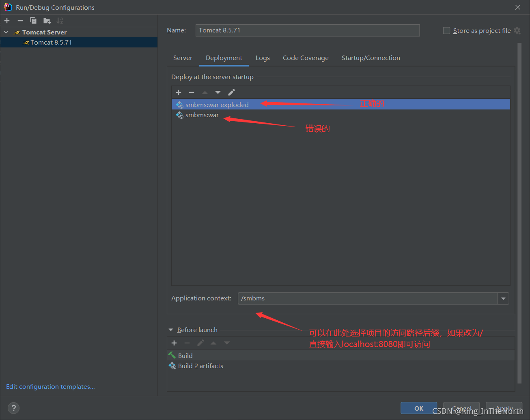Close the Run/Debug Configurations dialog
This screenshot has height=420, width=530.
pos(518,7)
